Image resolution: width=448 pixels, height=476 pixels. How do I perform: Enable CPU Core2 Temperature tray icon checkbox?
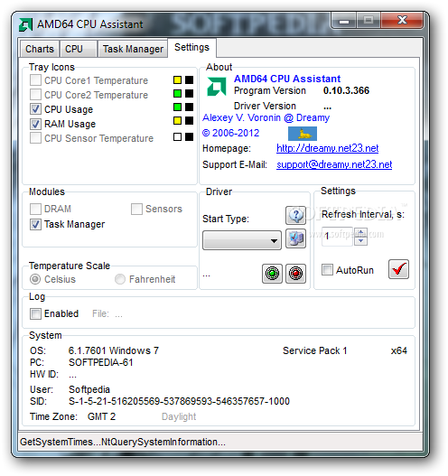[35, 95]
